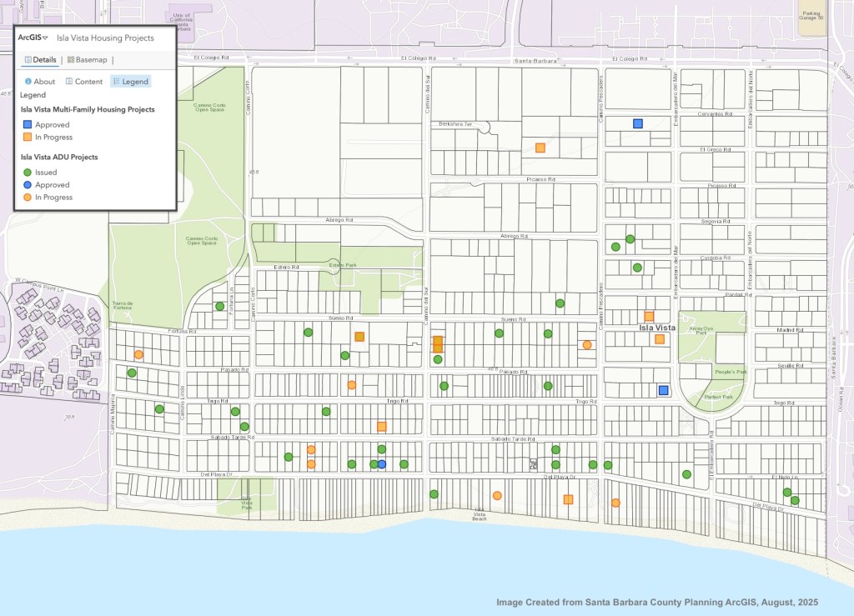Image resolution: width=854 pixels, height=616 pixels.
Task: Click blue Approved square near Cervantes Rd
Action: [x=638, y=123]
